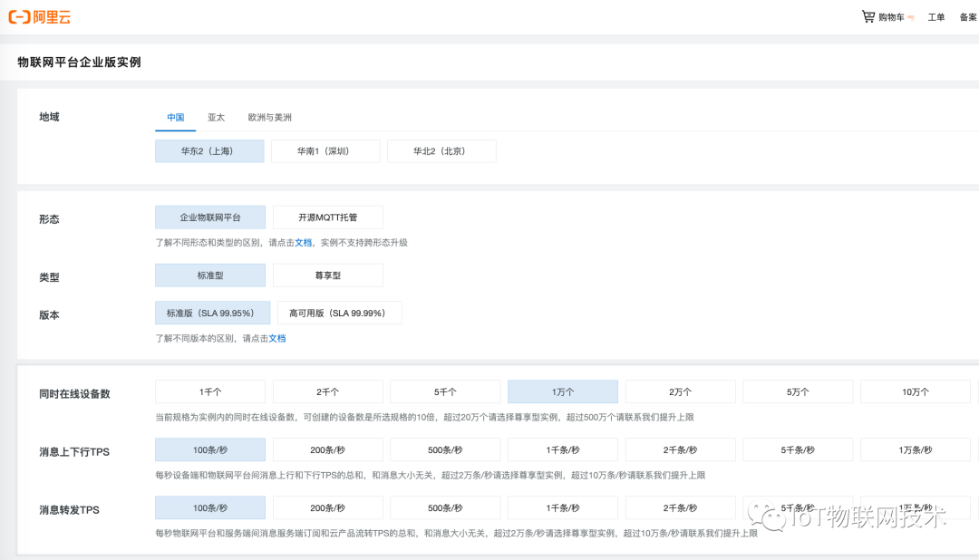Click the Aliyun logo

point(39,17)
